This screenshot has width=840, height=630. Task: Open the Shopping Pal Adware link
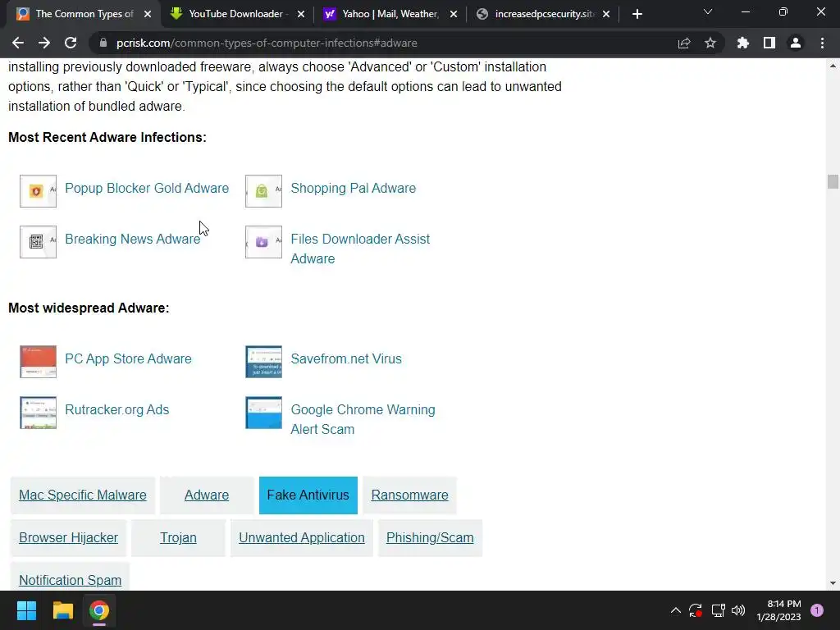(x=353, y=188)
